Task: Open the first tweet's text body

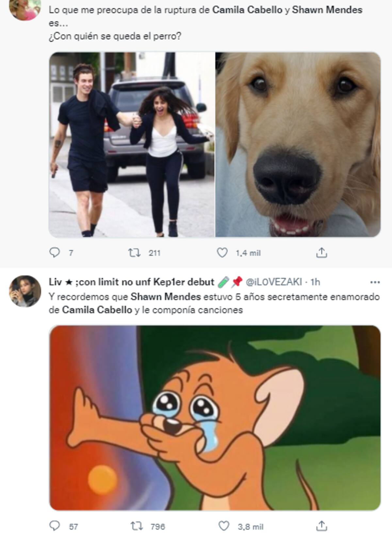Action: [x=205, y=23]
